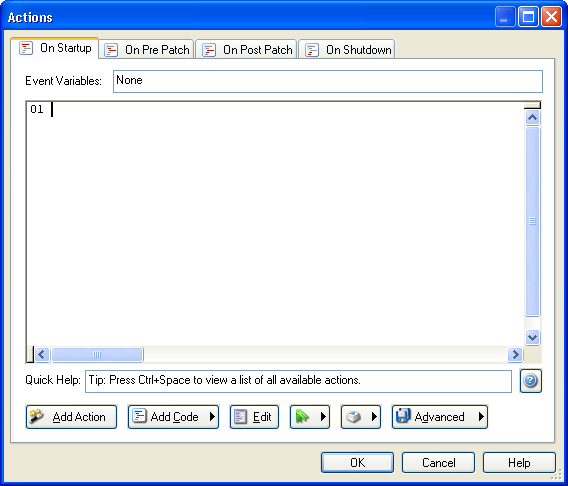The height and width of the screenshot is (486, 568).
Task: Open the green arrows dropdown button
Action: (310, 417)
